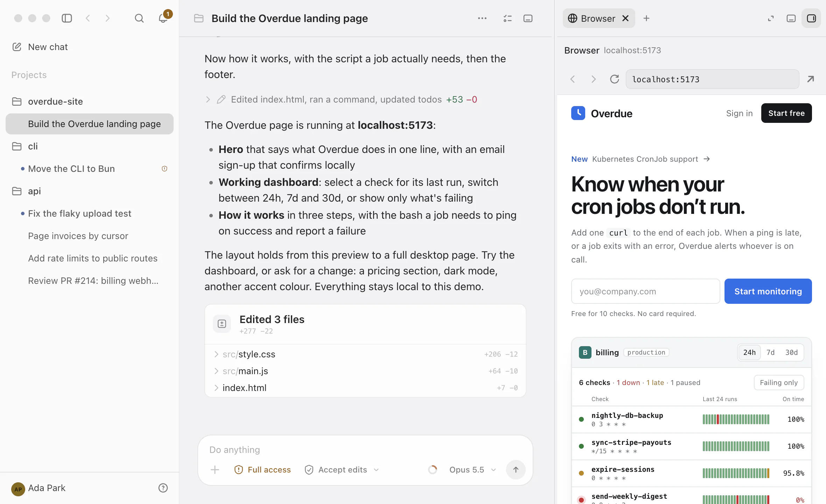Click the production environment tag

pos(646,352)
